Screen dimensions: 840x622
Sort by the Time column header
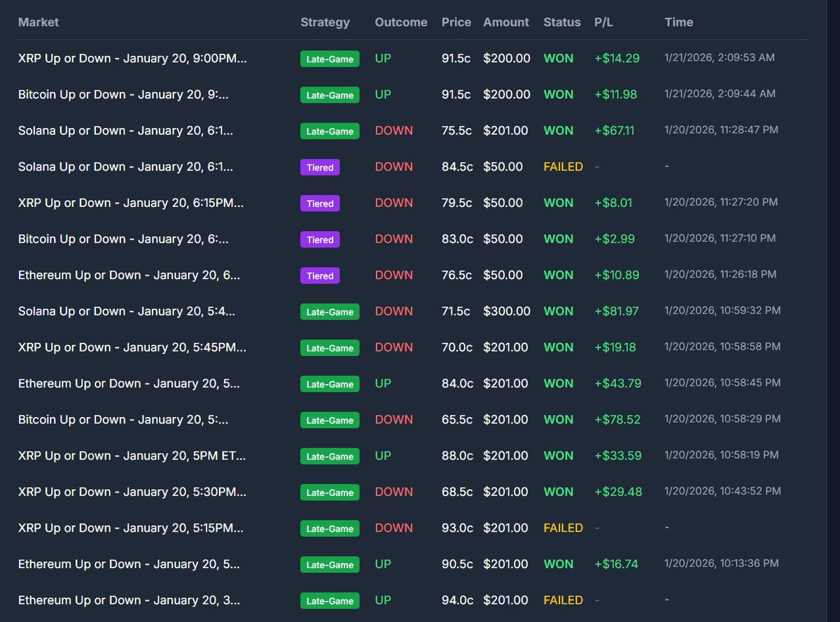[678, 22]
